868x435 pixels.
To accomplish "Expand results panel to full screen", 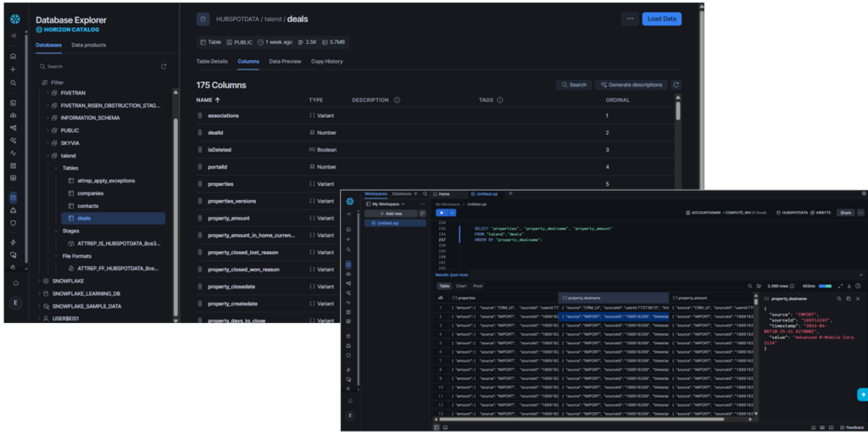I will tap(840, 286).
